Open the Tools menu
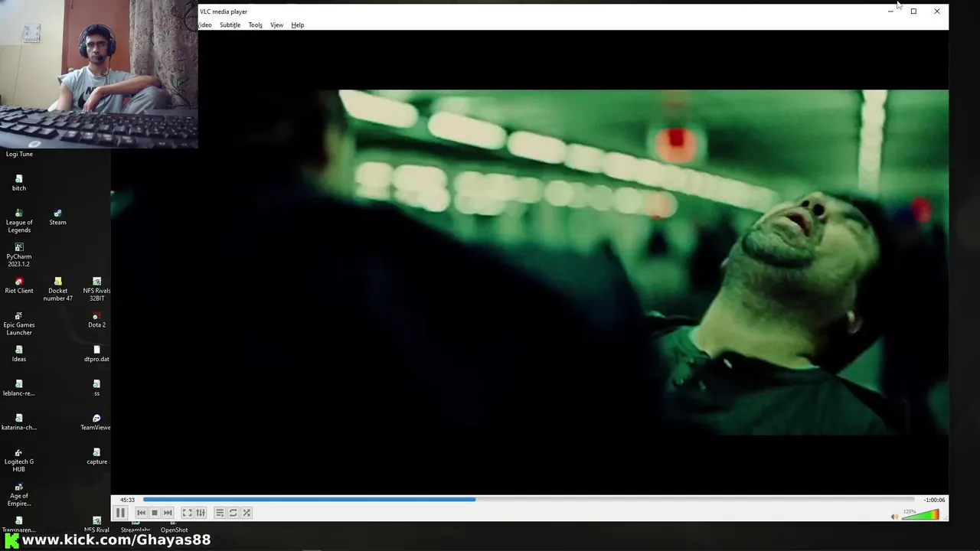 coord(255,25)
